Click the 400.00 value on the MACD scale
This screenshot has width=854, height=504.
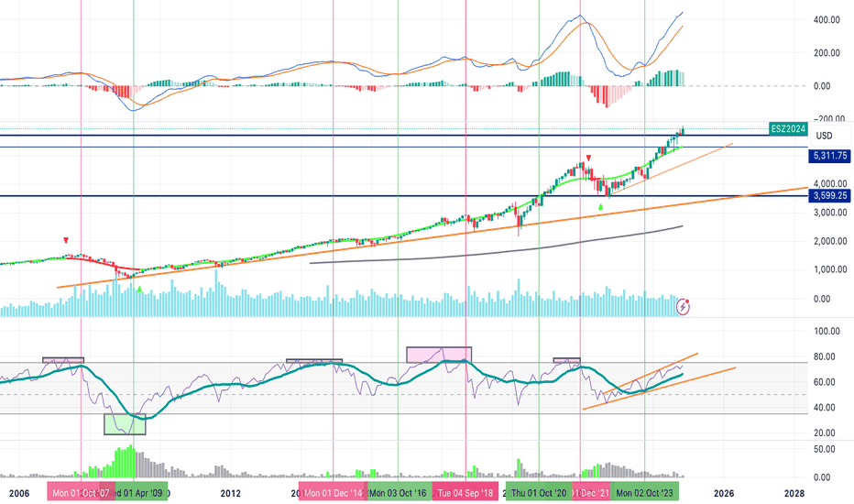click(827, 19)
